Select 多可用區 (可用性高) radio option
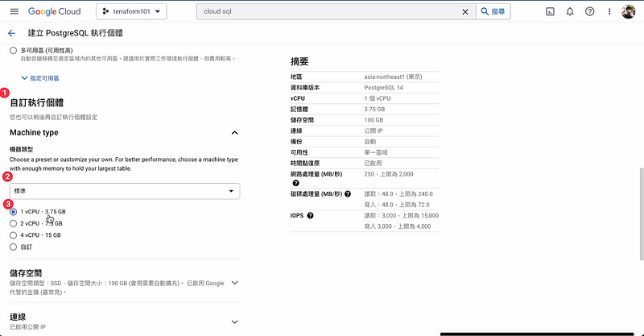The width and height of the screenshot is (644, 336). click(13, 51)
